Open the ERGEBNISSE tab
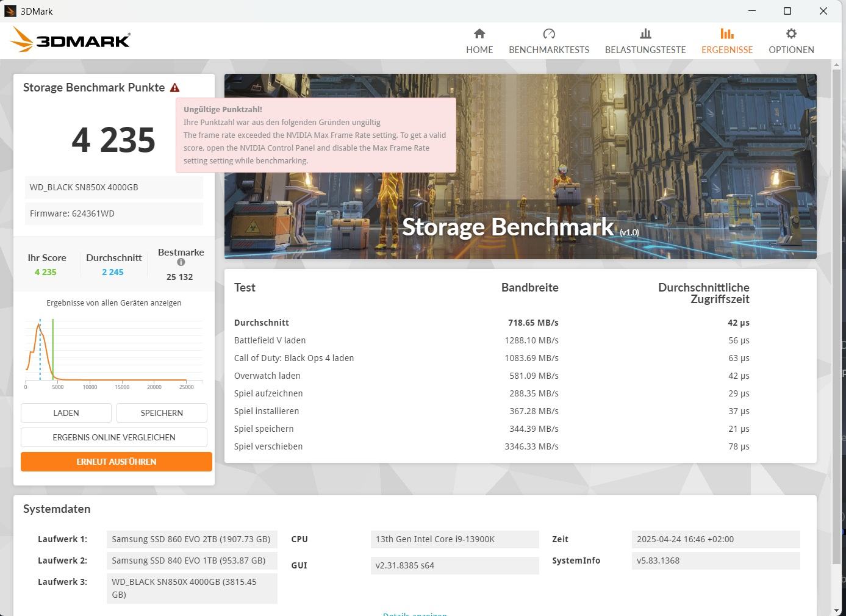This screenshot has height=616, width=846. 727,41
